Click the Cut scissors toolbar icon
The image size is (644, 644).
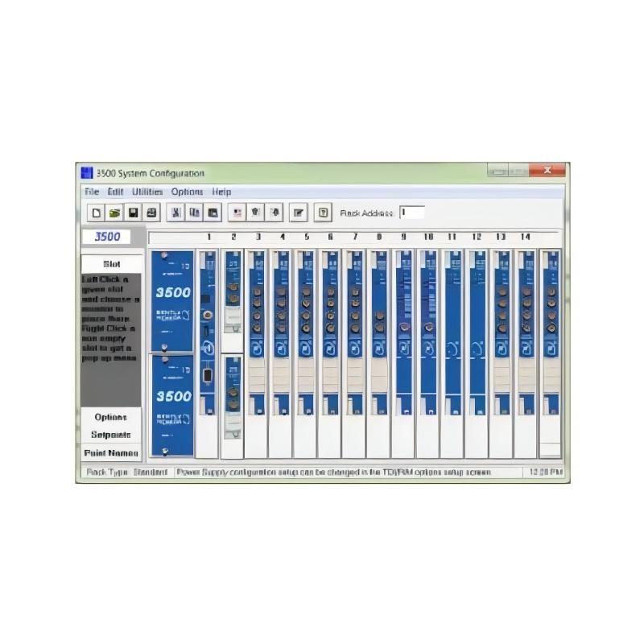tap(175, 213)
